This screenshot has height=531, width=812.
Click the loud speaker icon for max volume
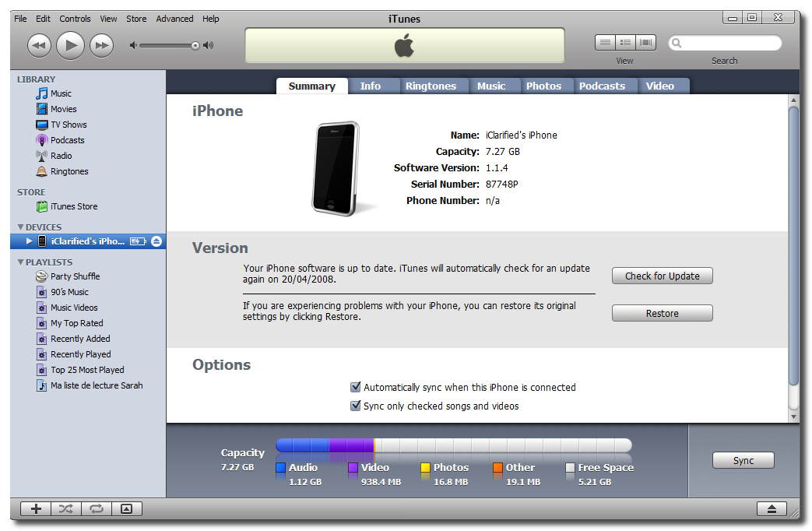point(208,46)
